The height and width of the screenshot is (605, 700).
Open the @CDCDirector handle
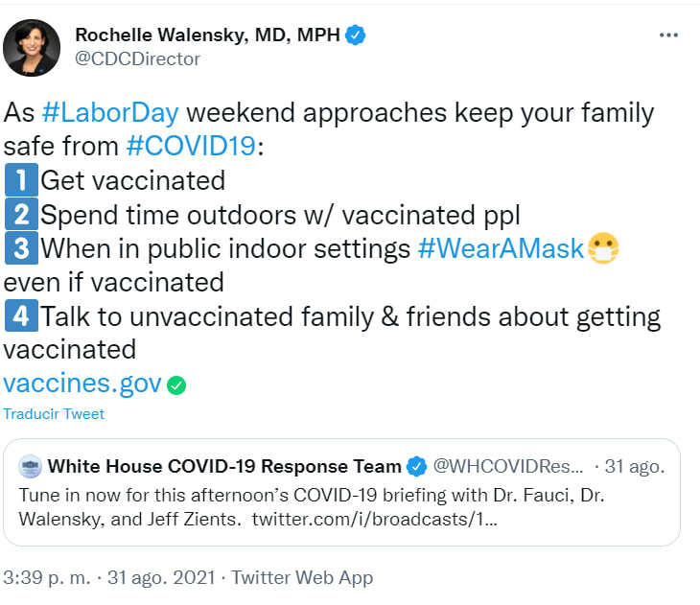pos(138,59)
